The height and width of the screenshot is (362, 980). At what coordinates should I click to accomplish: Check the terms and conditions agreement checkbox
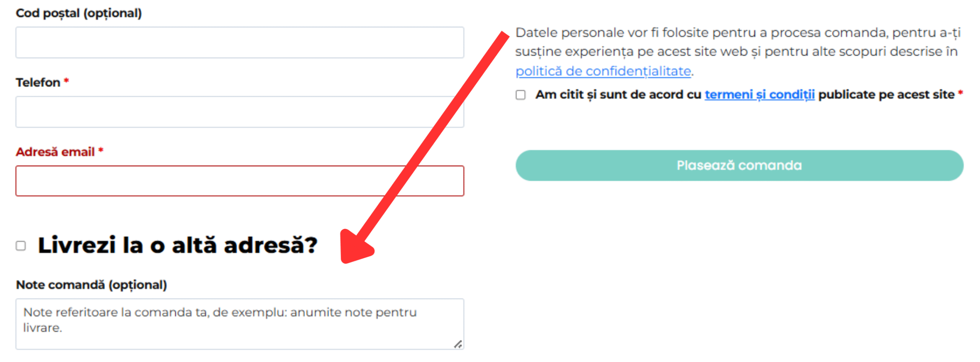coord(520,95)
